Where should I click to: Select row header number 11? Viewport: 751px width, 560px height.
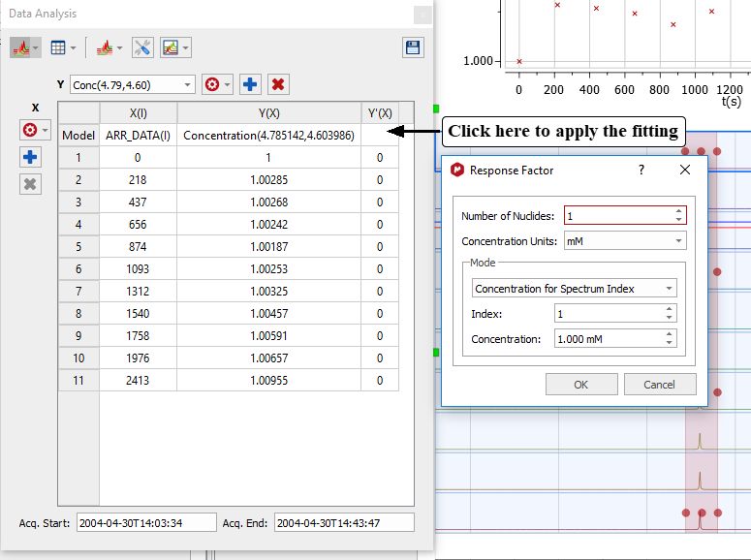(x=78, y=381)
